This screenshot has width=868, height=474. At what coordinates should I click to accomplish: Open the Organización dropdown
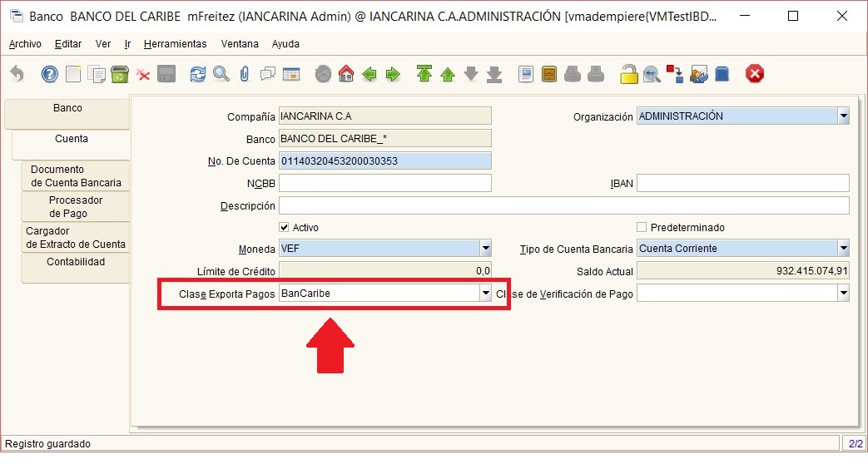click(x=843, y=116)
